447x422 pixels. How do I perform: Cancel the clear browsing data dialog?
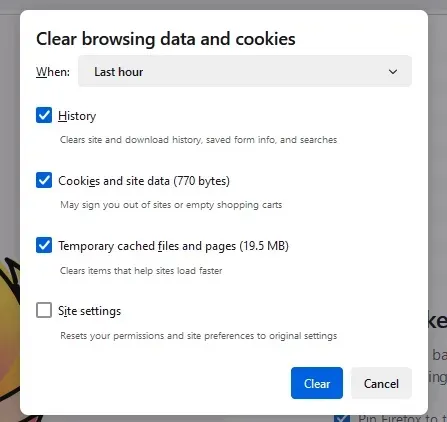coord(381,383)
